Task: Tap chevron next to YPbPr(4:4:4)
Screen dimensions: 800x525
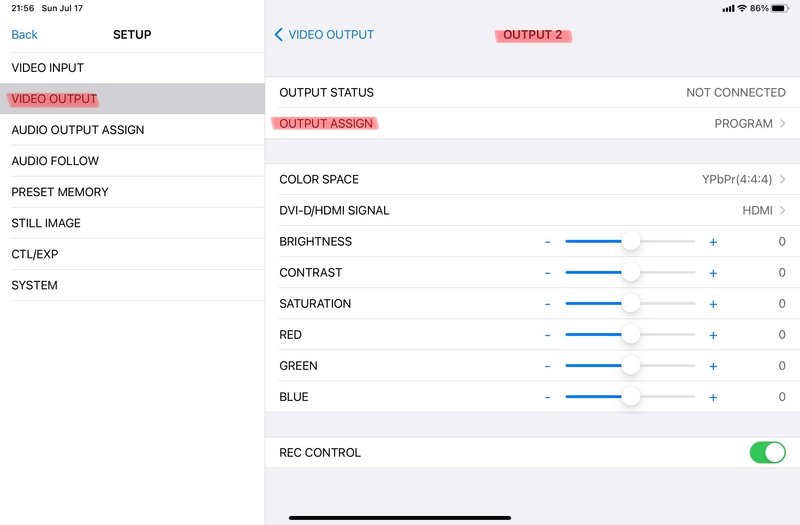Action: click(783, 179)
